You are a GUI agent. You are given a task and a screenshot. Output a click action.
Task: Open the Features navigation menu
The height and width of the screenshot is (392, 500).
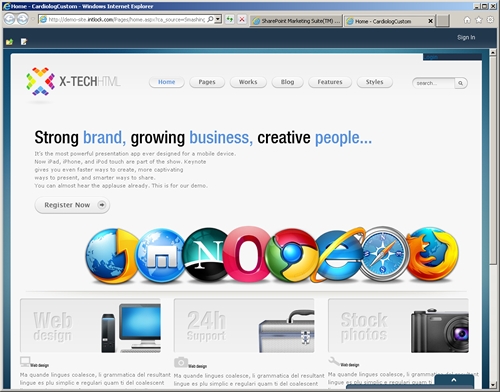[330, 82]
